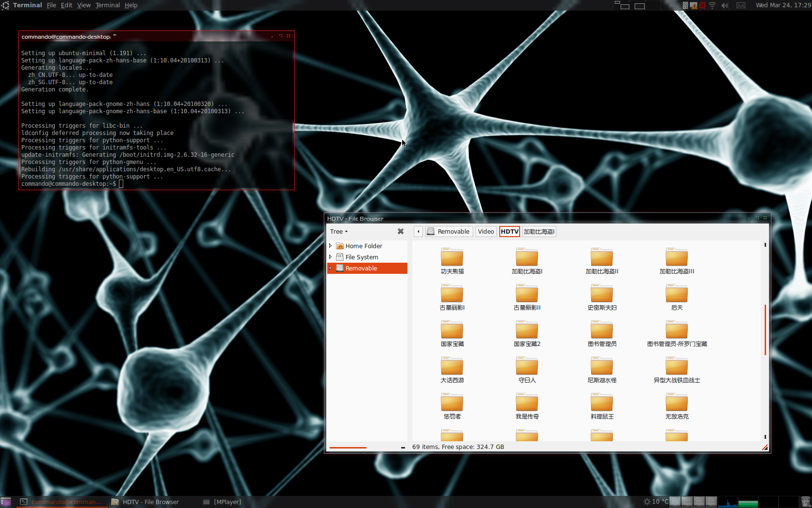Open the Edit menu
The image size is (812, 508).
(66, 5)
